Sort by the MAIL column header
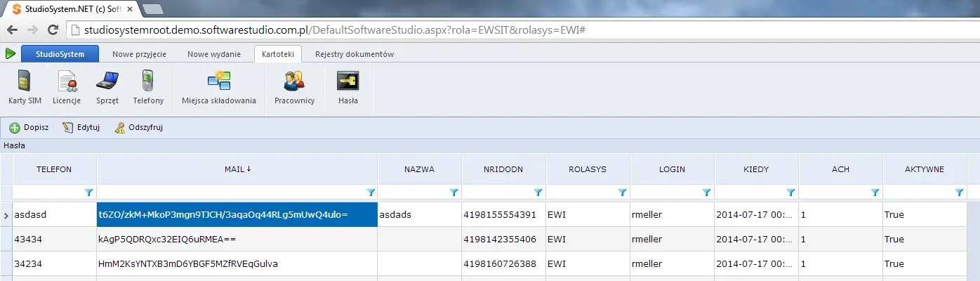Screen dimensions: 980x281 point(237,169)
